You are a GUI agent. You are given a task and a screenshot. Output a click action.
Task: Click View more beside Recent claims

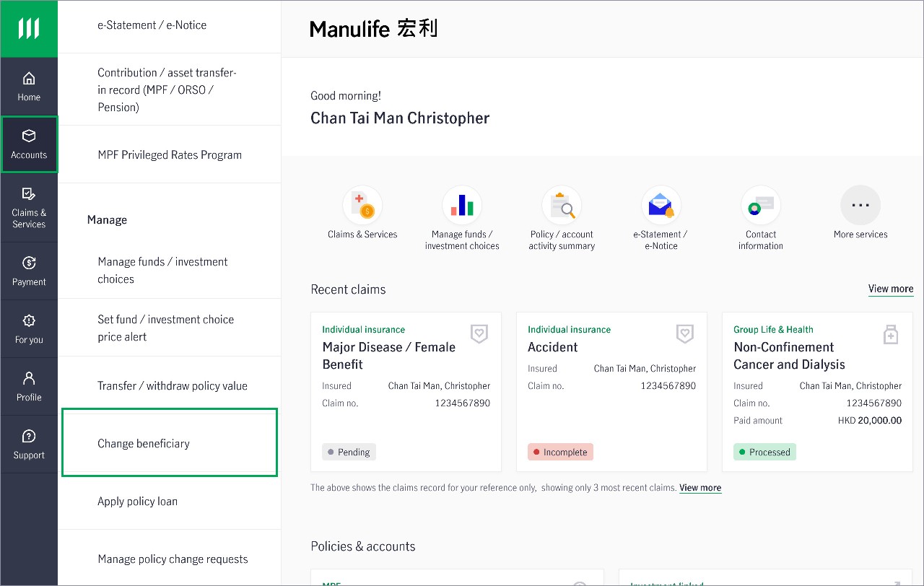pyautogui.click(x=891, y=289)
